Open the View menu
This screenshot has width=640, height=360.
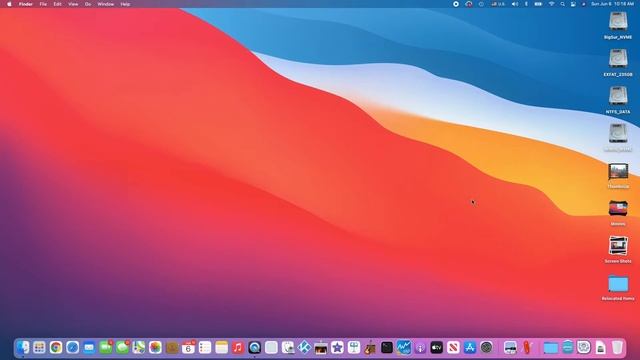pos(73,4)
